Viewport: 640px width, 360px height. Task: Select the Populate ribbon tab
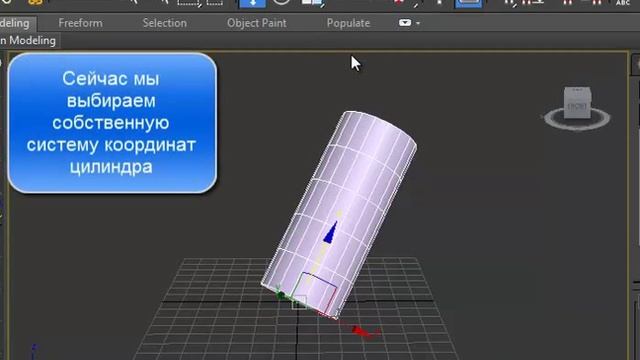348,23
